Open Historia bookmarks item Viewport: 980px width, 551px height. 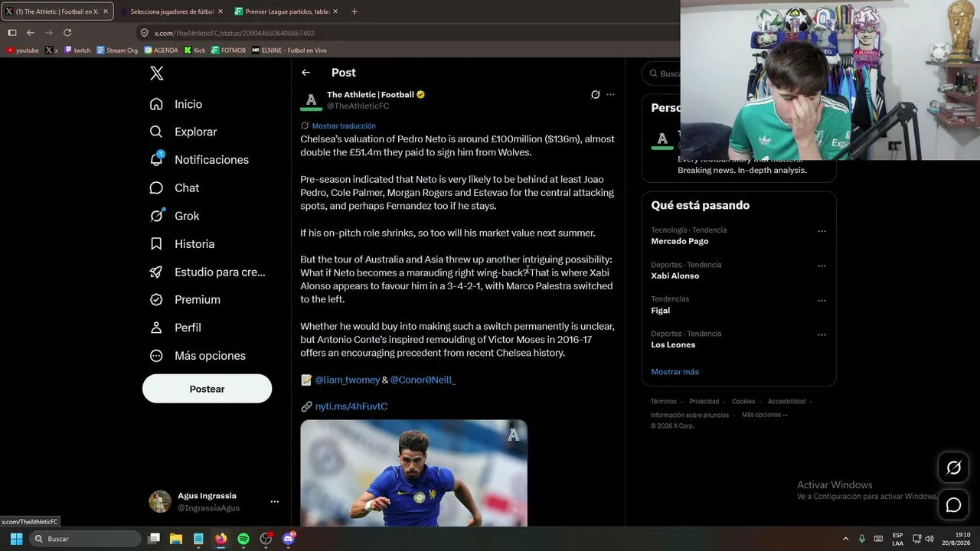[x=181, y=244]
